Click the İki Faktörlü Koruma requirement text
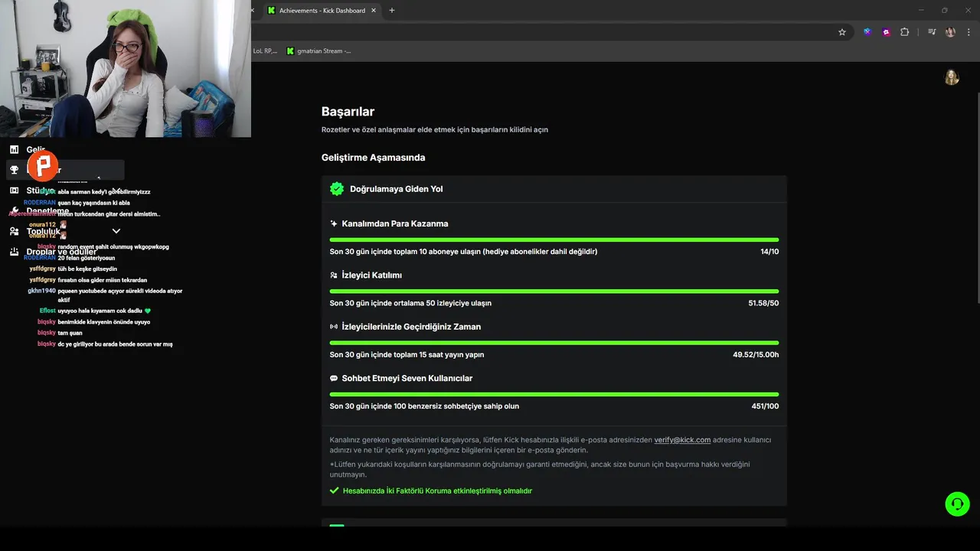The width and height of the screenshot is (980, 551). pos(437,491)
